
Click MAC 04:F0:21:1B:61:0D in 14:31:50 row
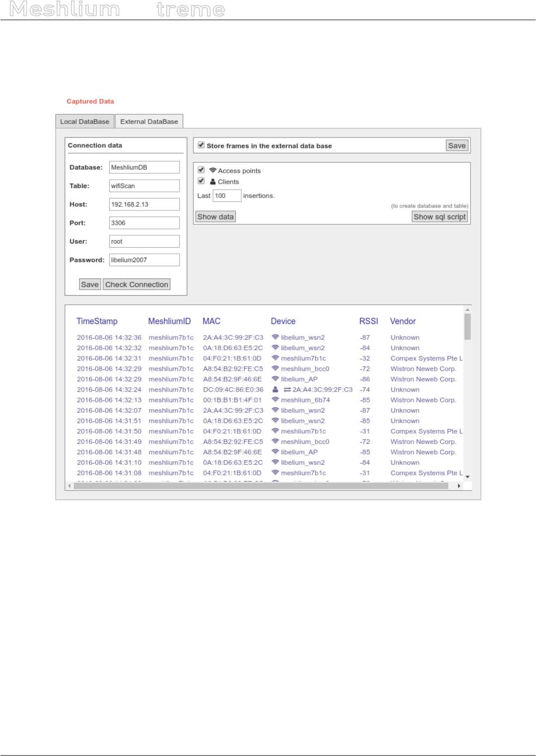232,431
